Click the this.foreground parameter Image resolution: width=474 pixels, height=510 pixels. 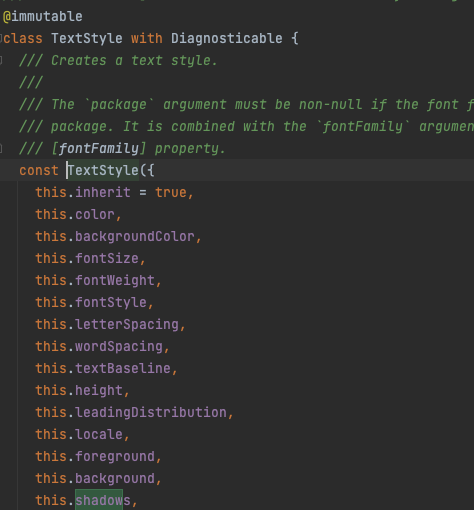98,456
